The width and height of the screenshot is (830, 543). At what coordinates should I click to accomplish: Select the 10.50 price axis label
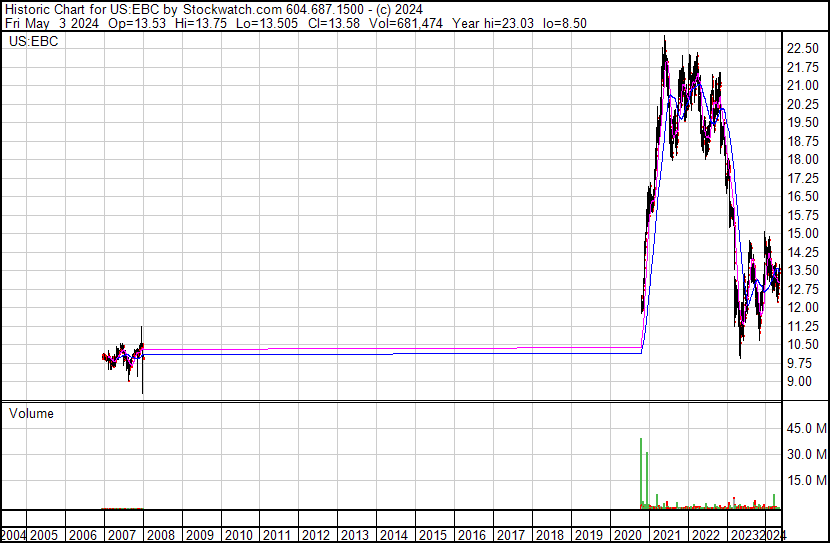coord(802,345)
